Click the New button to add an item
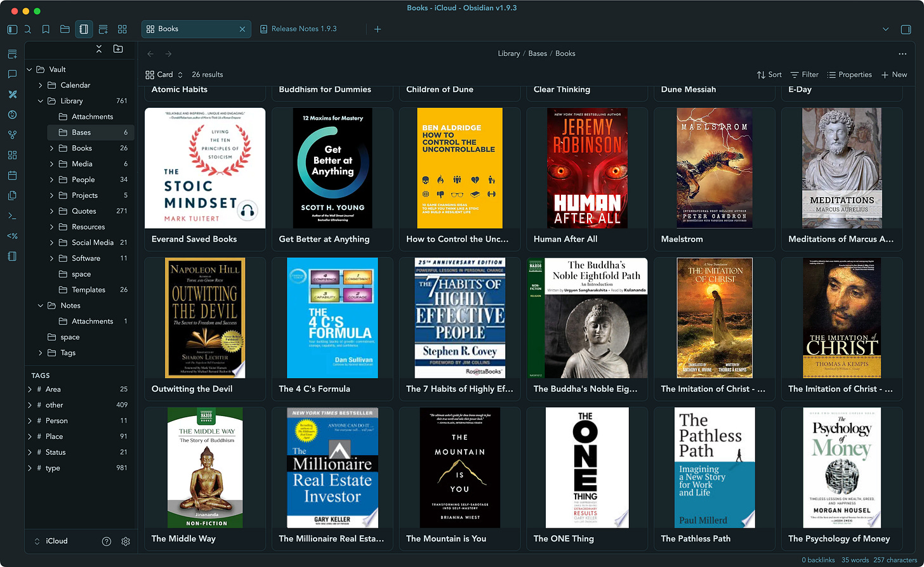 click(x=894, y=75)
